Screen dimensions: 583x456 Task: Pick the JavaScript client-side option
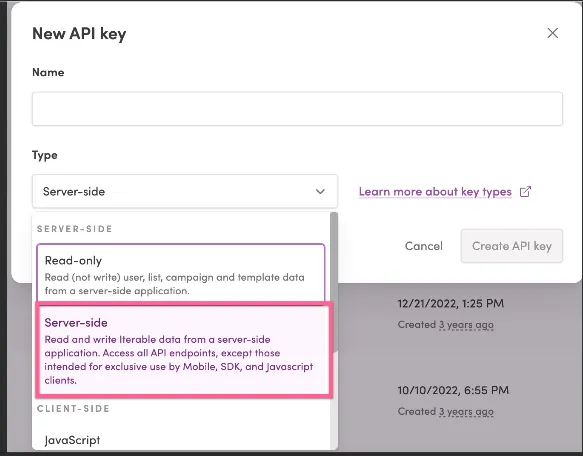tap(73, 440)
